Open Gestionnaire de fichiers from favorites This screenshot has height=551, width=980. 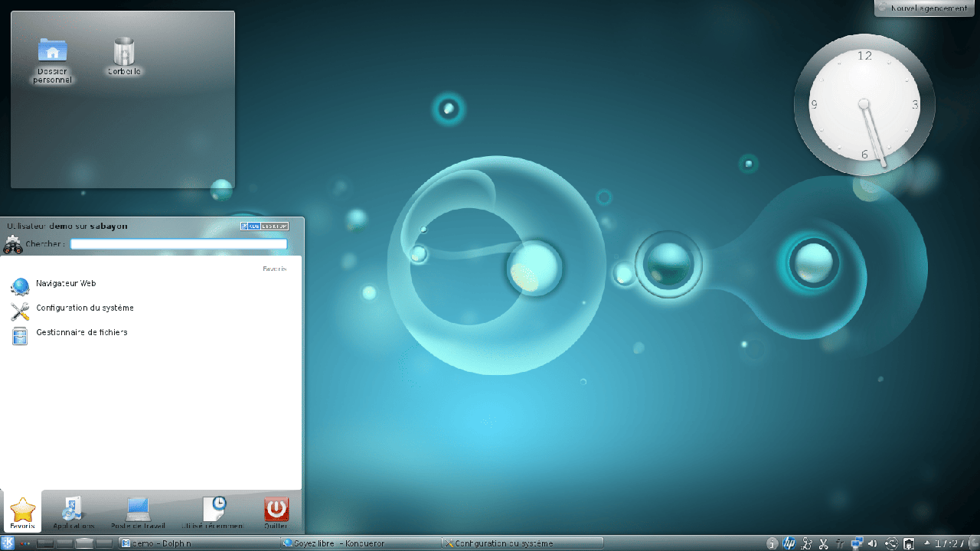pos(81,333)
